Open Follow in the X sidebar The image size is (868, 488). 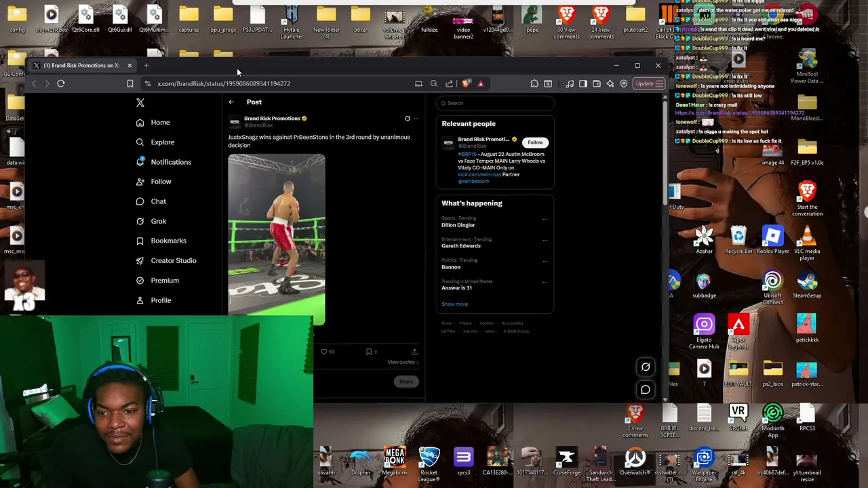pyautogui.click(x=153, y=182)
